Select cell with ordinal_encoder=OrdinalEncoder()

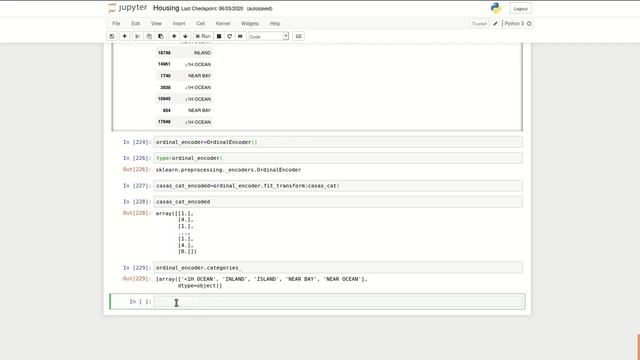coord(338,142)
